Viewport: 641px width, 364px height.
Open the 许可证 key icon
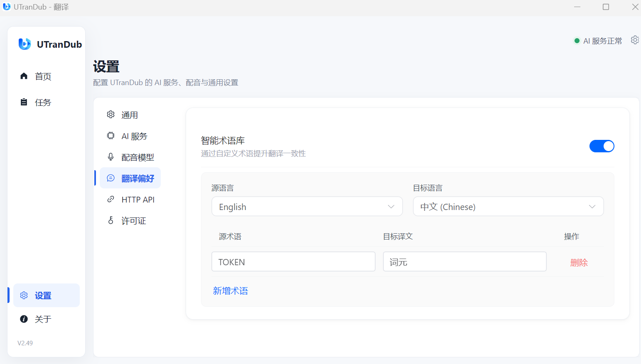tap(111, 220)
